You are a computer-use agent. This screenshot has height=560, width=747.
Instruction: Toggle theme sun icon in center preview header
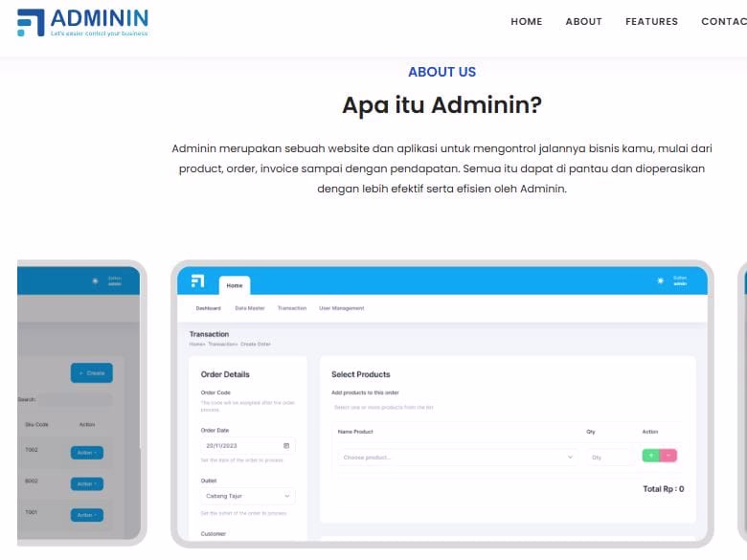point(660,280)
